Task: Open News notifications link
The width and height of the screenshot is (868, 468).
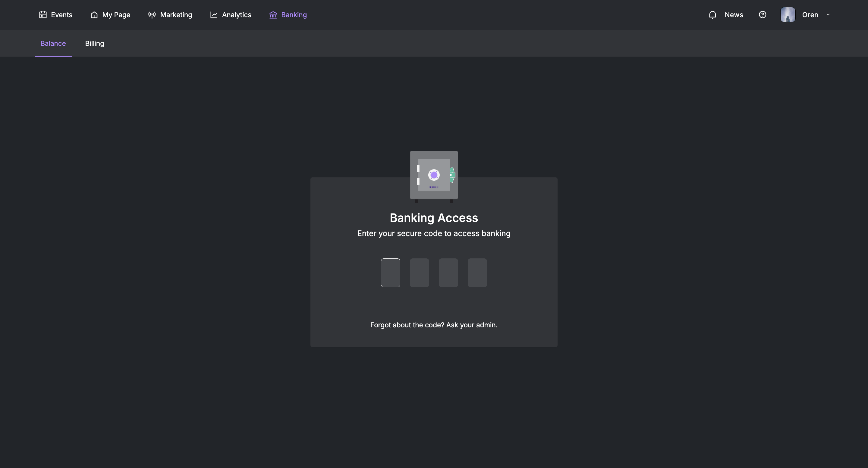Action: point(726,15)
